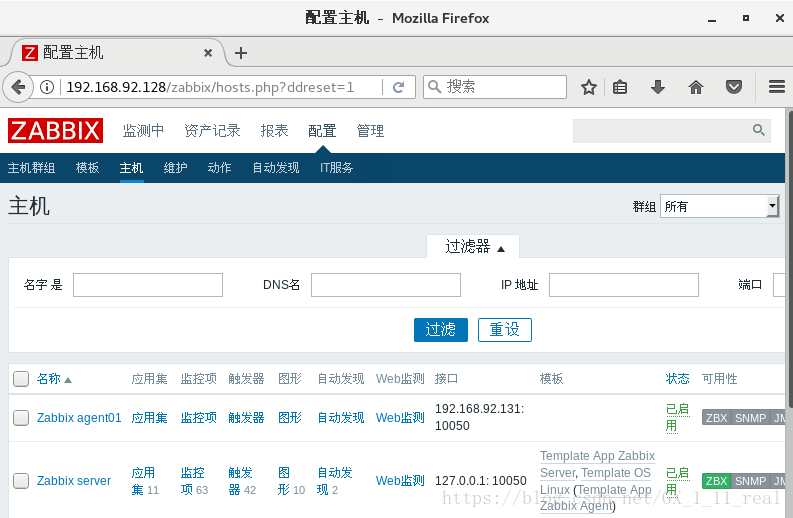Open the 管理 top menu
The width and height of the screenshot is (793, 518).
pos(370,131)
